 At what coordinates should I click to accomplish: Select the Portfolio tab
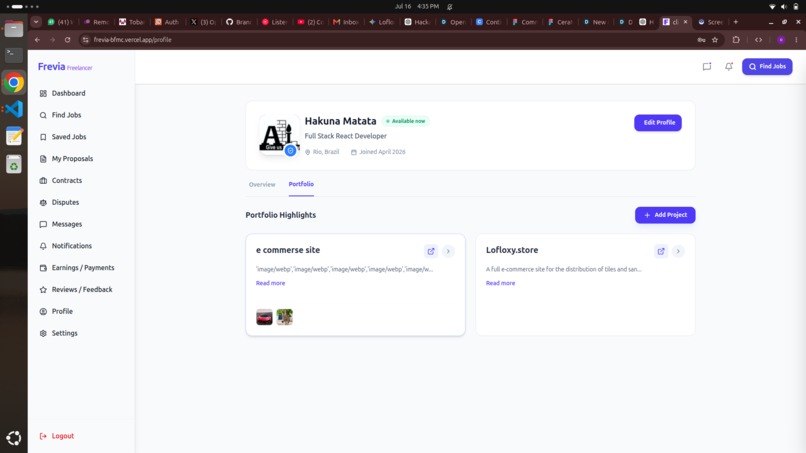pos(301,184)
